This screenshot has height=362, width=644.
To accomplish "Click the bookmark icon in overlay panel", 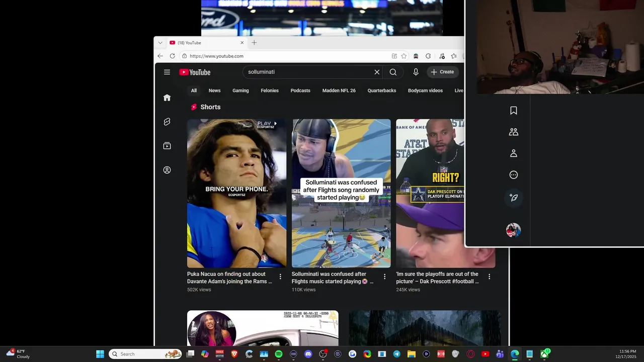I will coord(514,111).
